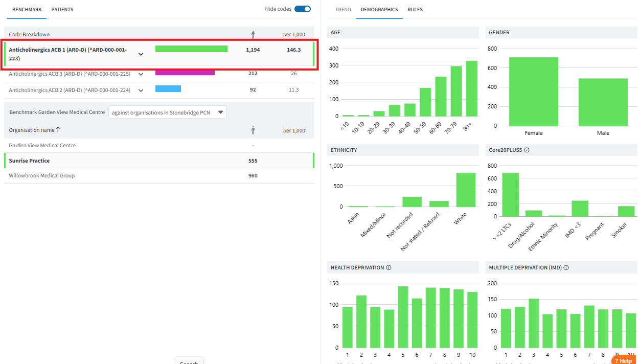Click the magenta ACB 3 progress bar
Screen dimensions: 639x364
(x=185, y=73)
